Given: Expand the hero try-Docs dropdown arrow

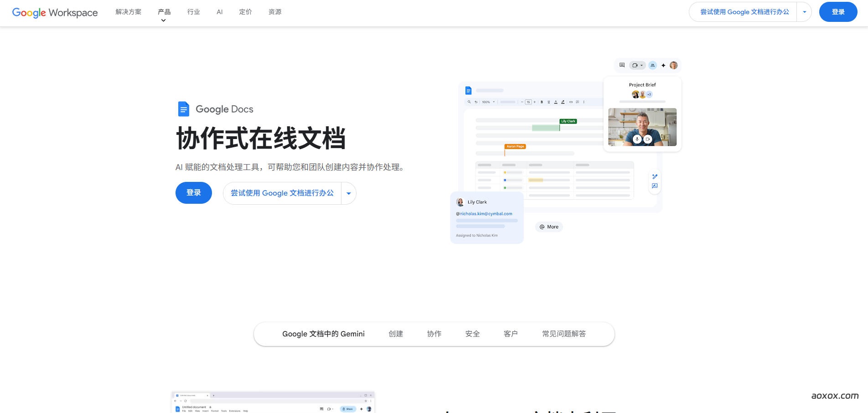Looking at the screenshot, I should [x=349, y=193].
